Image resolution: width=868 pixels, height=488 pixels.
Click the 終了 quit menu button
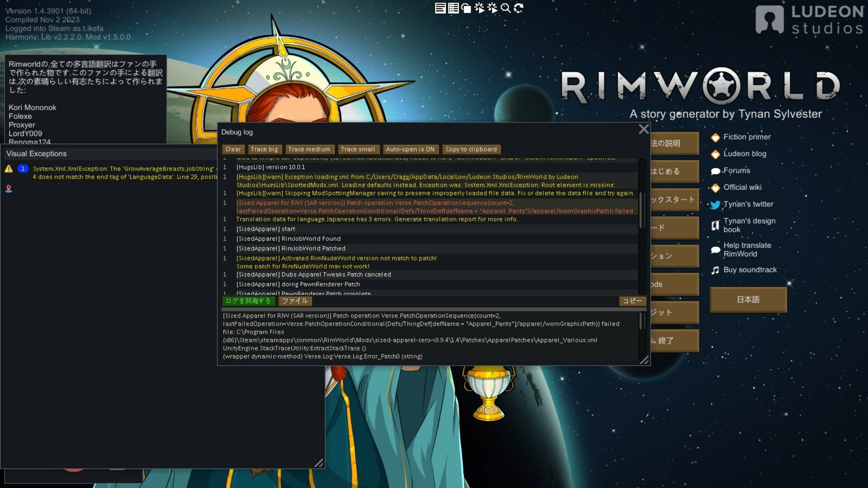(675, 341)
